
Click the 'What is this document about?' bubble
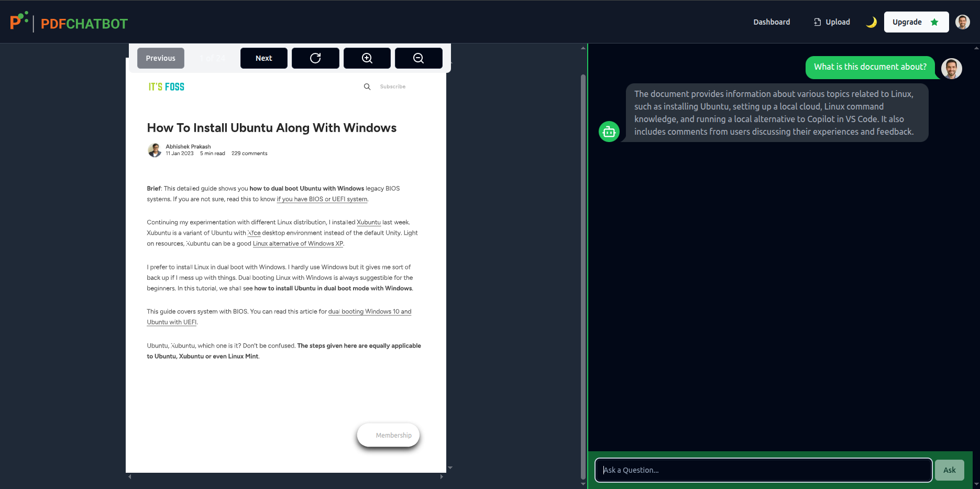pos(870,67)
